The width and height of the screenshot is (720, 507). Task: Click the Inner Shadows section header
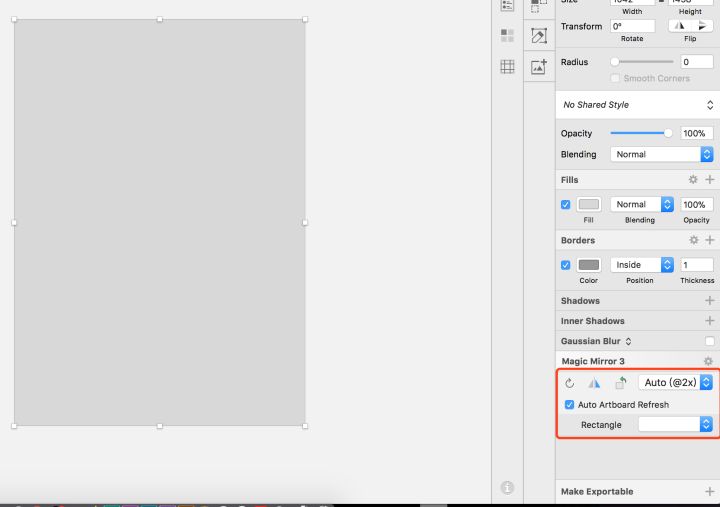(592, 321)
